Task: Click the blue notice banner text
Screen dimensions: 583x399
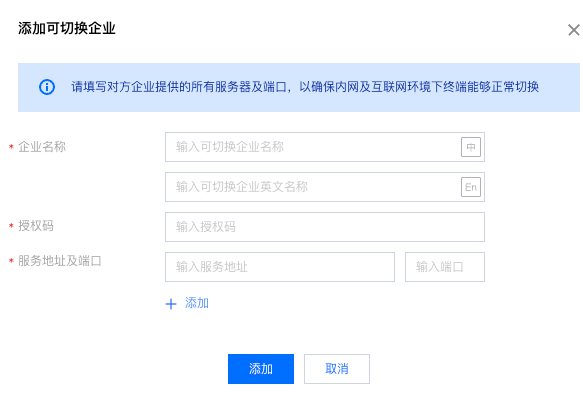Action: click(305, 87)
